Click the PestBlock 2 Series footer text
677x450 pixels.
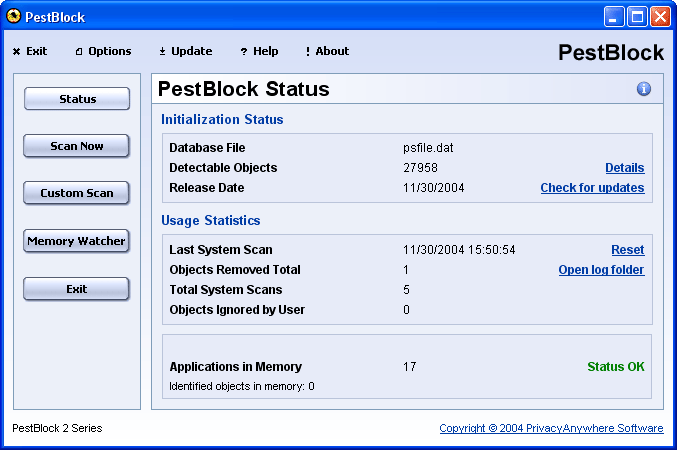coord(57,428)
